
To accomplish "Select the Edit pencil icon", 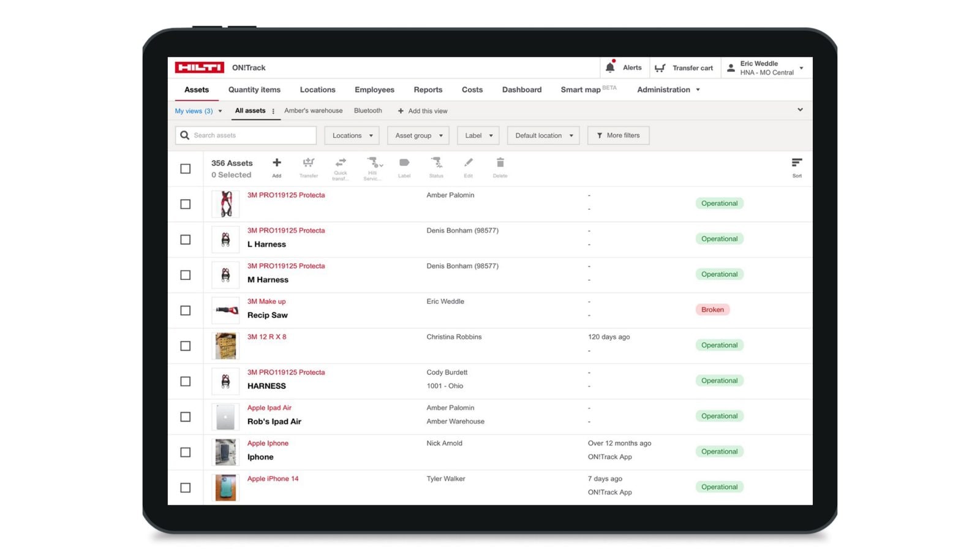I will click(x=468, y=163).
